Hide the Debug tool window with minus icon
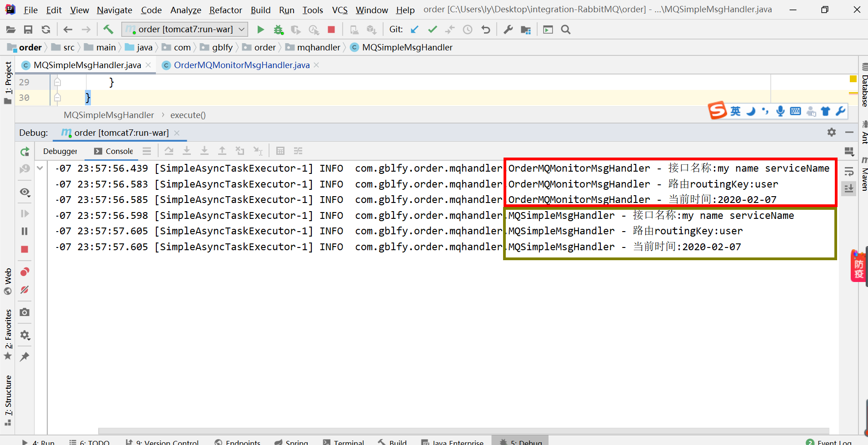Image resolution: width=868 pixels, height=445 pixels. [849, 132]
